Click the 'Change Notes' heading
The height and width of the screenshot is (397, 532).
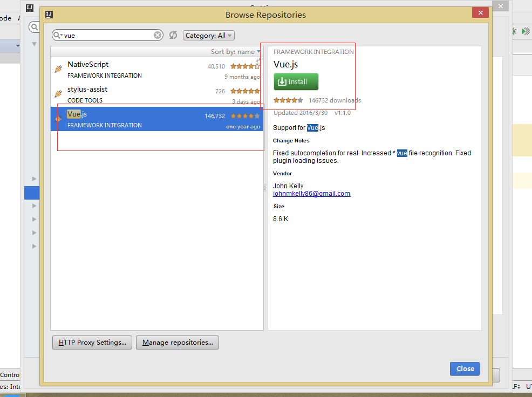coord(291,140)
